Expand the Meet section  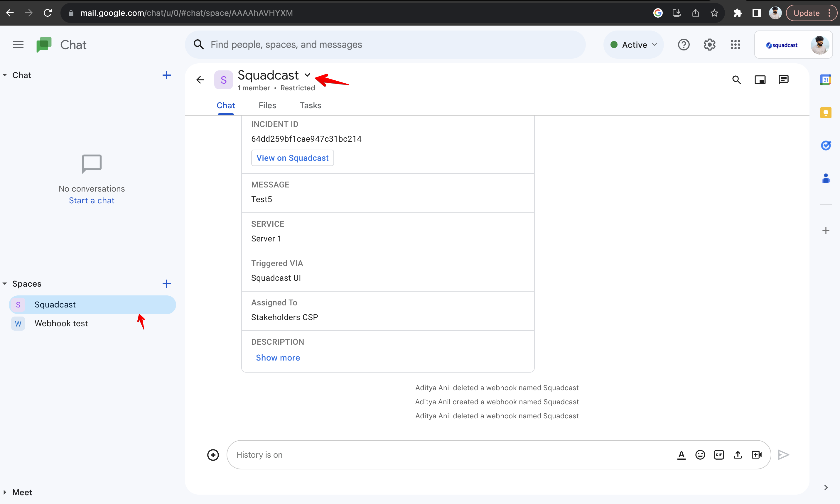5,492
